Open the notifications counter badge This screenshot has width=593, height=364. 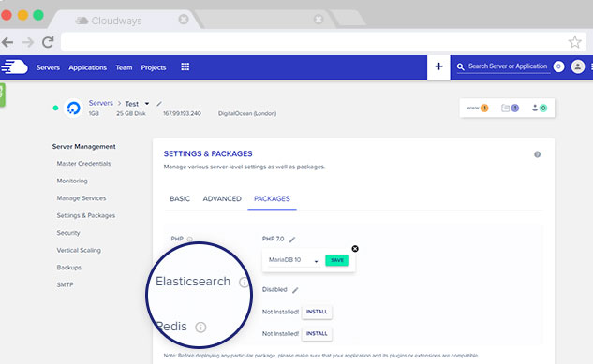tap(558, 66)
